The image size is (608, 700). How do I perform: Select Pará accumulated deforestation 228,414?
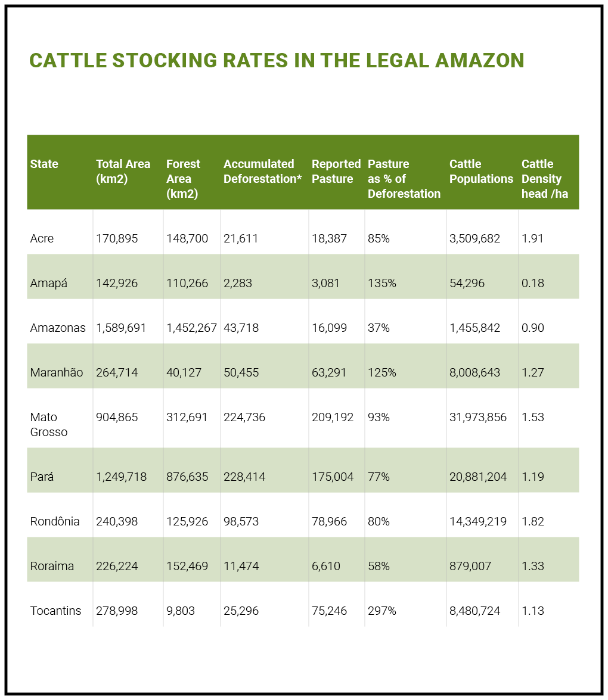(244, 477)
